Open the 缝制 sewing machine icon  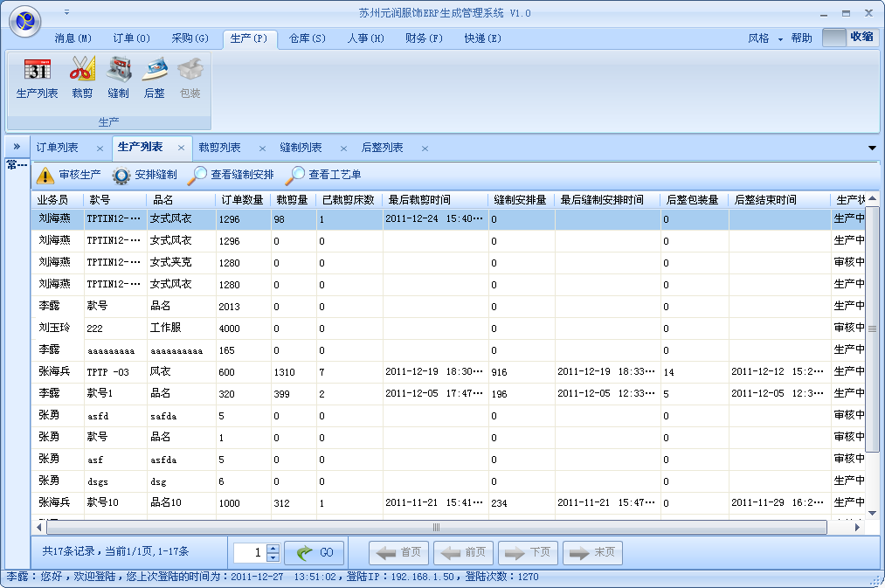point(118,70)
